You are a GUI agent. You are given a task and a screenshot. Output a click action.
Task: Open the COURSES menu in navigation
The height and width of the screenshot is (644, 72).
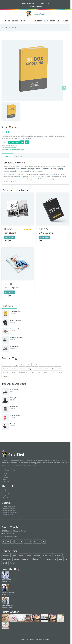(x=15, y=21)
